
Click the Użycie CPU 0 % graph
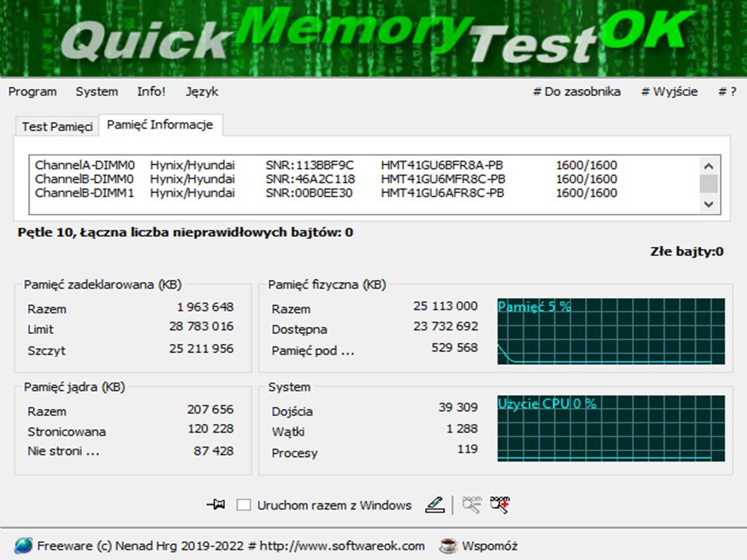[x=611, y=428]
